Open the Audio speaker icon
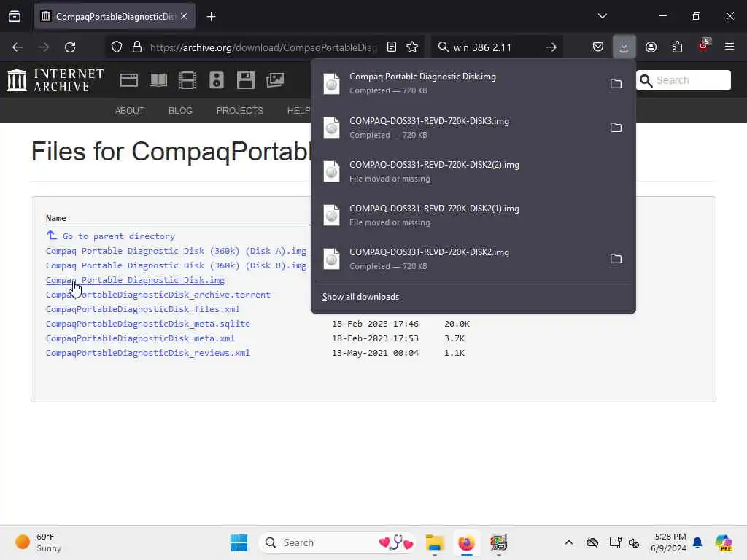 (x=216, y=80)
